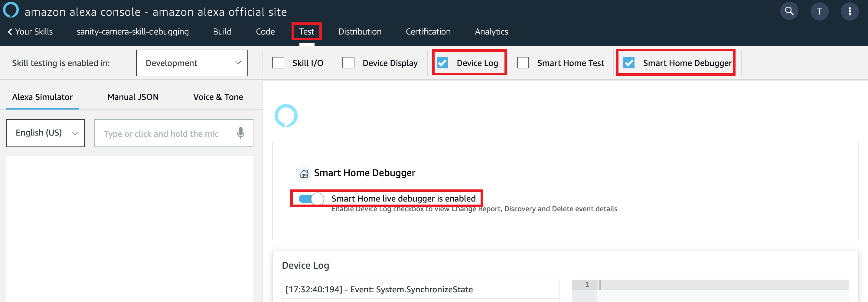Enable the Skill I/O checkbox
Screen dimensions: 868x302
point(278,63)
